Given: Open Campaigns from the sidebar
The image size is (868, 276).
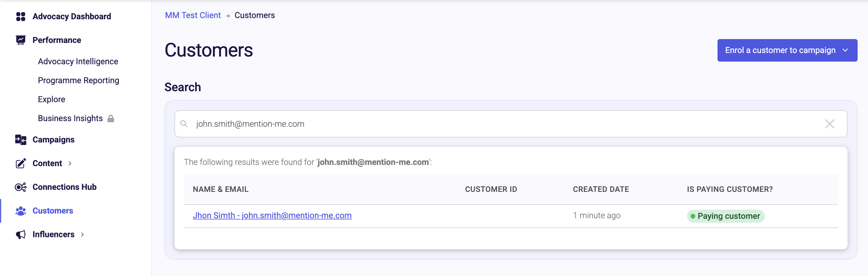Looking at the screenshot, I should click(53, 139).
